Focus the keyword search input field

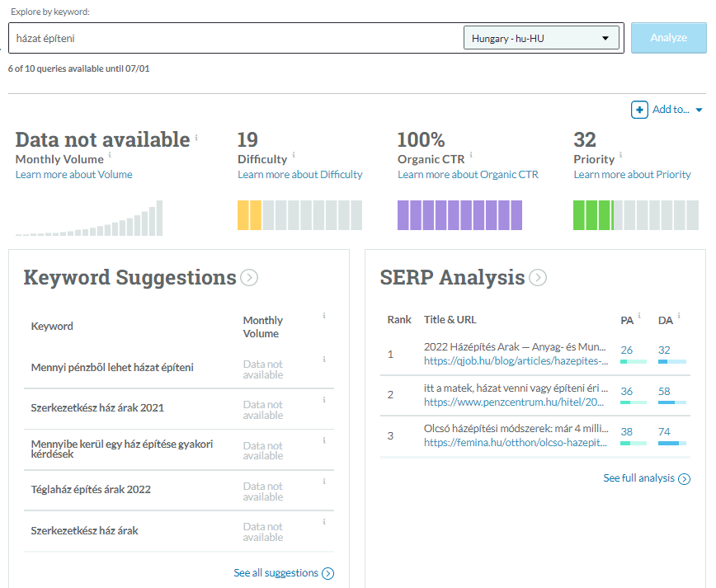click(235, 38)
